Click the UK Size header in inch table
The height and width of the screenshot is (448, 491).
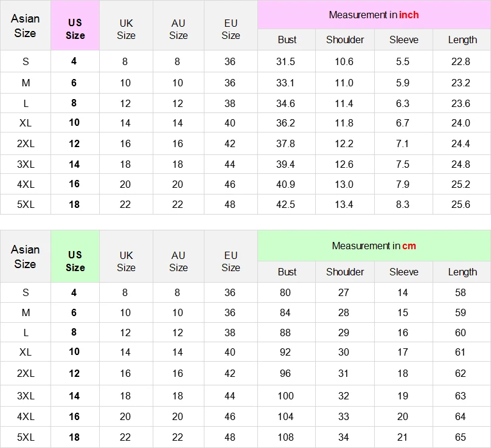tap(126, 29)
